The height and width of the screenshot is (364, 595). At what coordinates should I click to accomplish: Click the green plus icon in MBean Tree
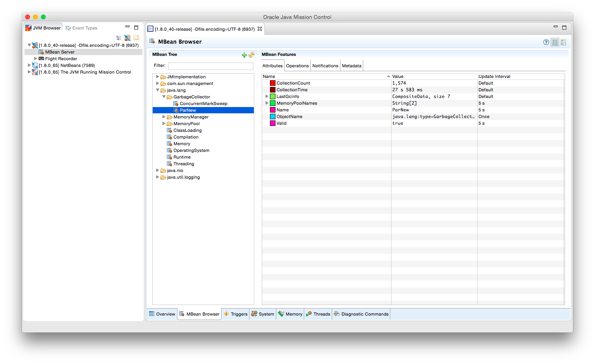[244, 55]
